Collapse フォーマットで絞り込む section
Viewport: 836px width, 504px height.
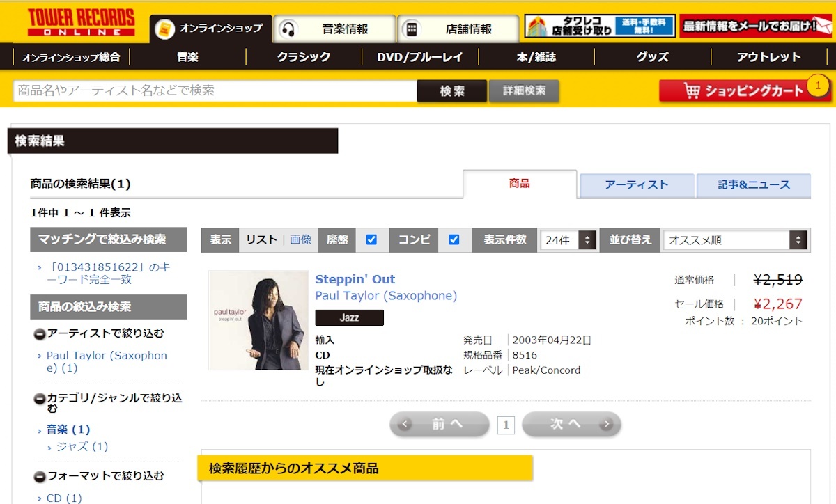tap(40, 477)
